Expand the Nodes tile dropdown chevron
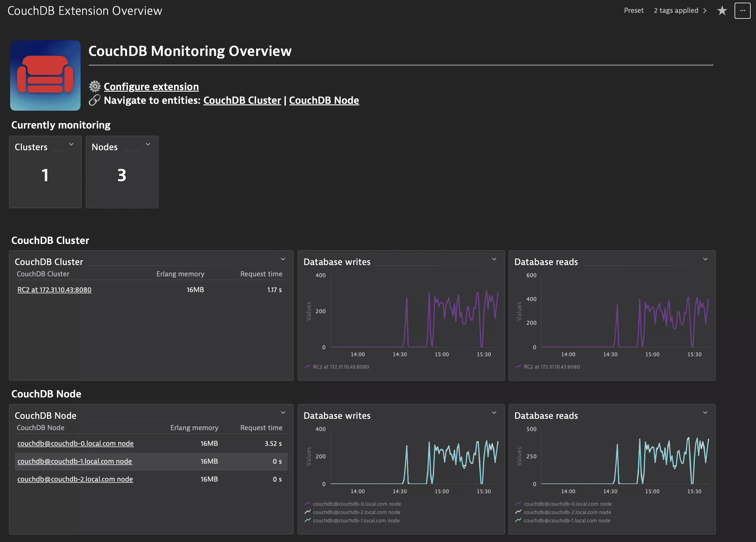The height and width of the screenshot is (542, 756). tap(148, 144)
